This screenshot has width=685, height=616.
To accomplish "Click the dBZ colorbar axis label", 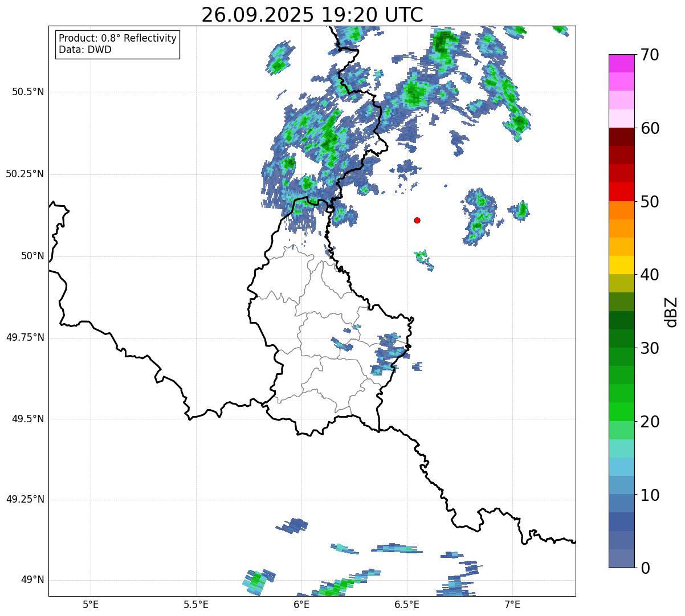I will (x=672, y=312).
